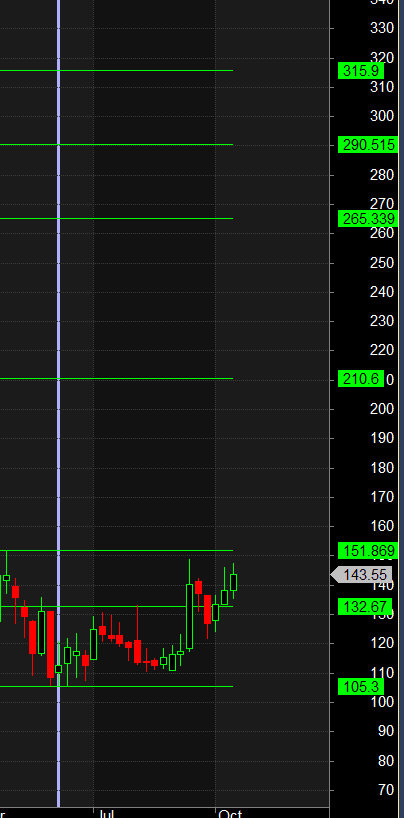
Task: Click the Jul label on time axis
Action: tap(106, 813)
